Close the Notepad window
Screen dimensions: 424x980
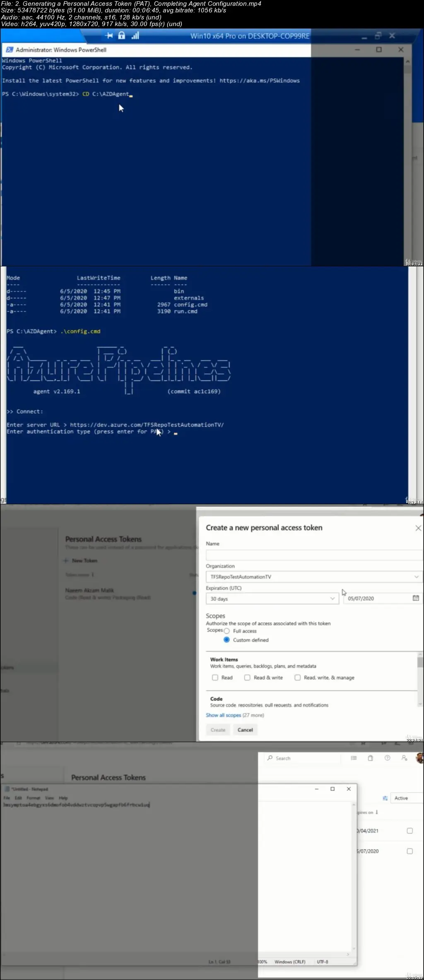(x=349, y=789)
